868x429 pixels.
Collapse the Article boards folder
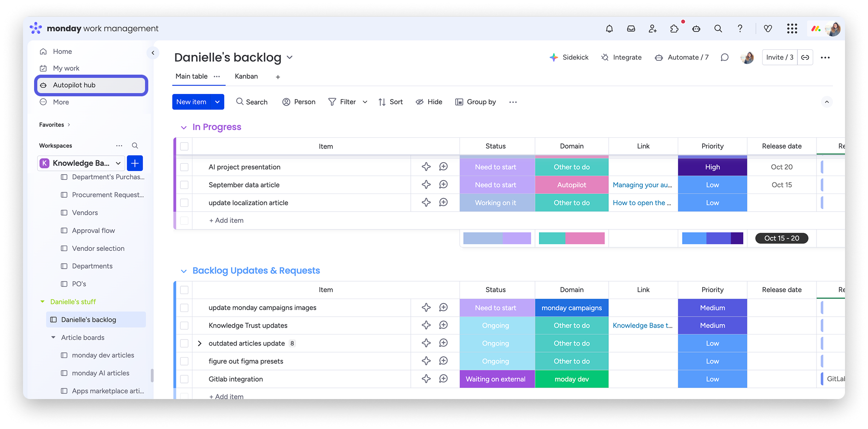53,337
